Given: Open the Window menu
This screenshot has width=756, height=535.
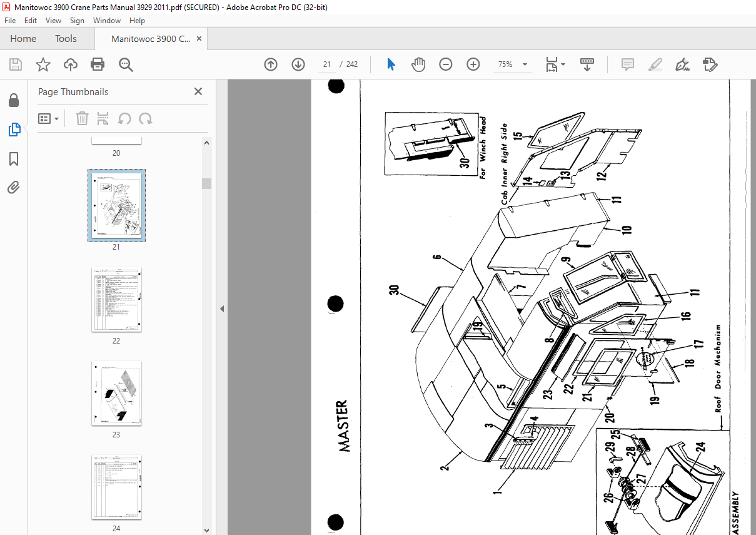Looking at the screenshot, I should 107,20.
